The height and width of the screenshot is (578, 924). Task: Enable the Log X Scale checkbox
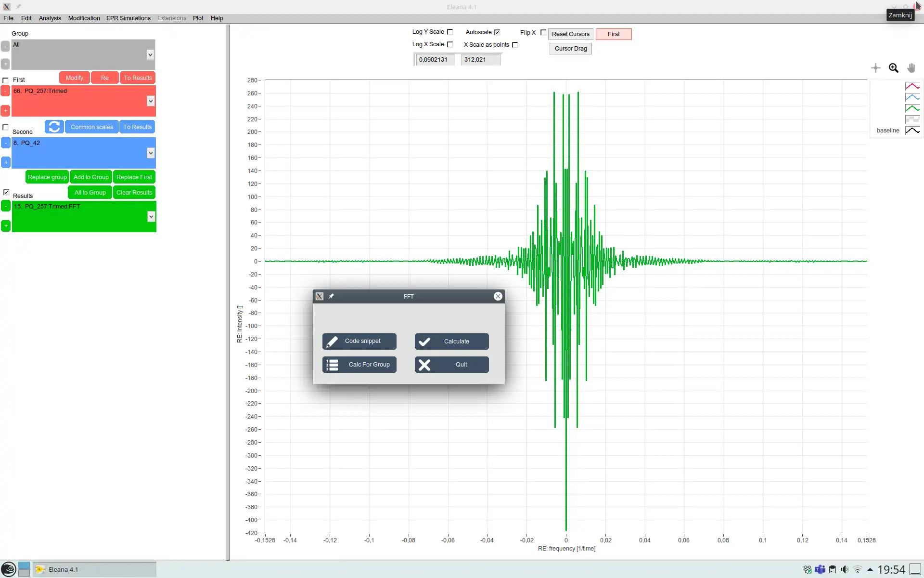450,45
